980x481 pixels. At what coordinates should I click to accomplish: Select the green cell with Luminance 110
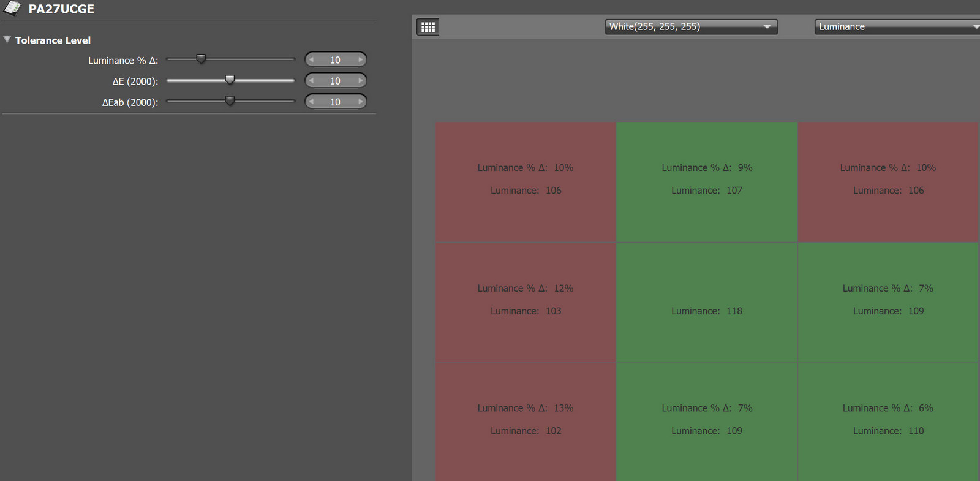click(888, 420)
